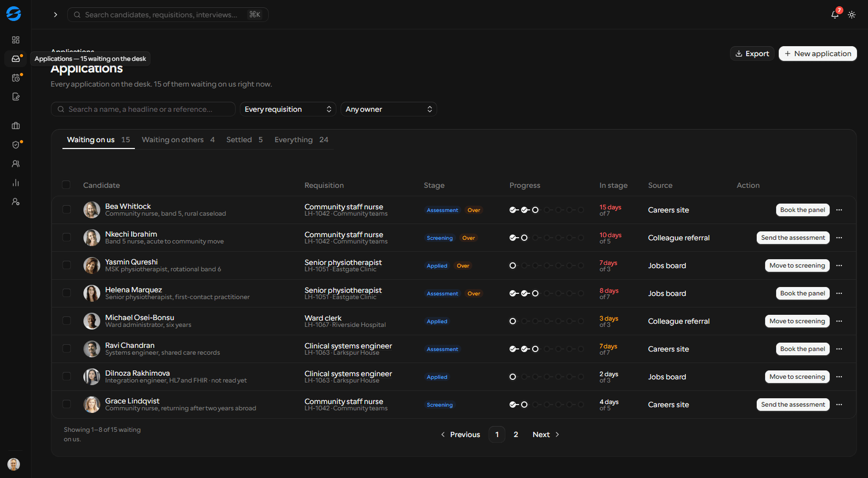
Task: Open the notifications bell
Action: click(835, 15)
